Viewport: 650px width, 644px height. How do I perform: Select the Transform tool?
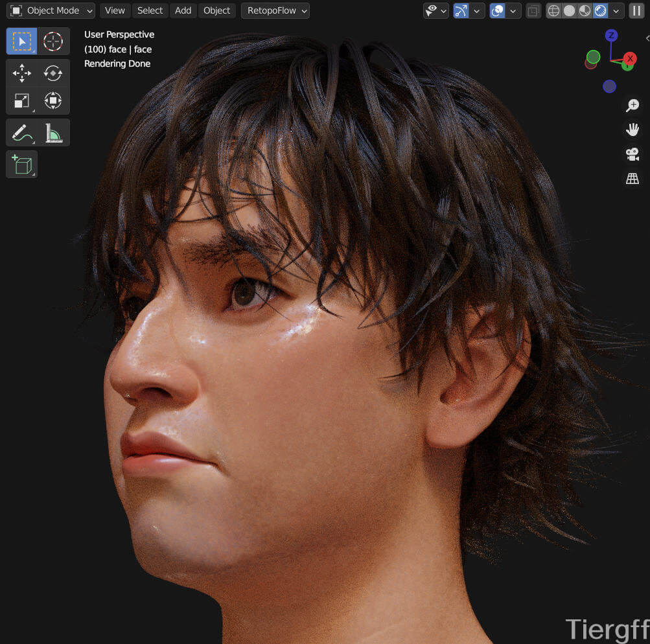coord(53,100)
